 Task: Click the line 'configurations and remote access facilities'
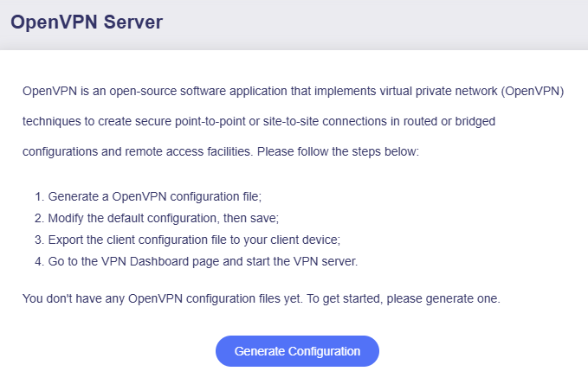(x=221, y=151)
